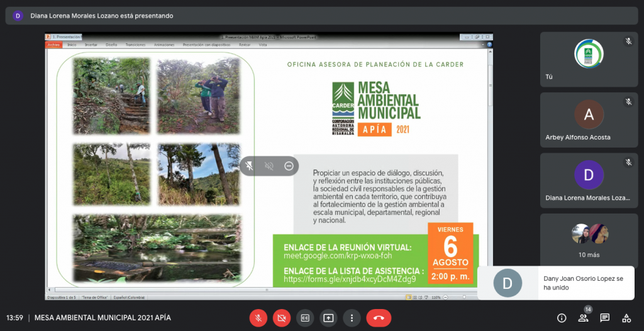The height and width of the screenshot is (331, 644).
Task: Click the Dany Joan Osorio joined notification
Action: (555, 283)
